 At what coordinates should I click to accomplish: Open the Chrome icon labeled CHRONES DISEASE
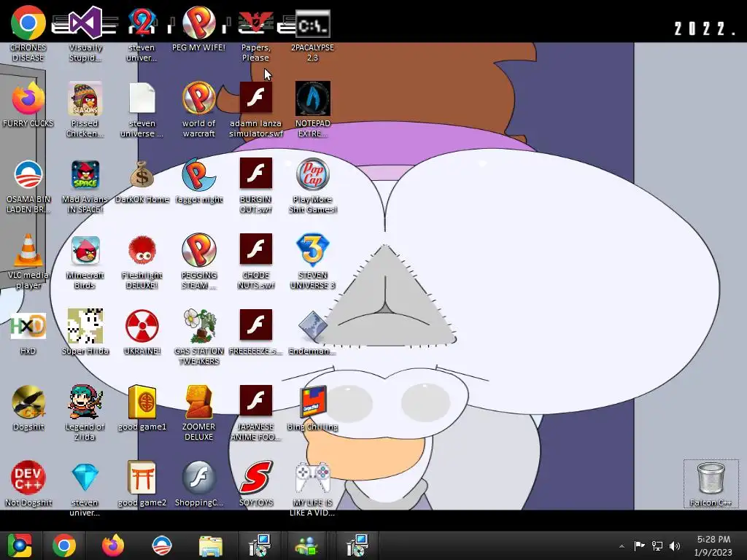coord(28,23)
